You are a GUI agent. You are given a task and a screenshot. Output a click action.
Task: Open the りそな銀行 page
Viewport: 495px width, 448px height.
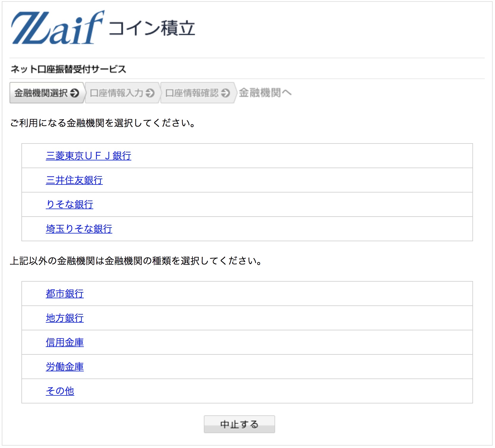pos(69,204)
